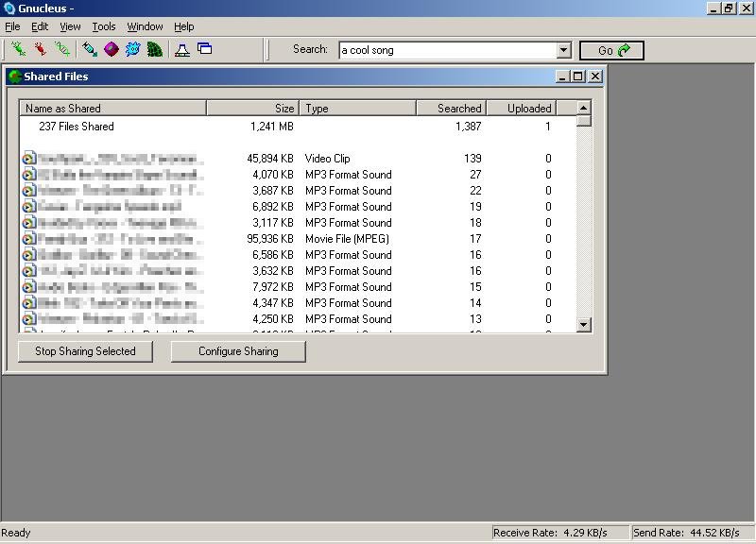Viewport: 756px width, 544px height.
Task: Open the Window menu
Action: pyautogui.click(x=145, y=26)
